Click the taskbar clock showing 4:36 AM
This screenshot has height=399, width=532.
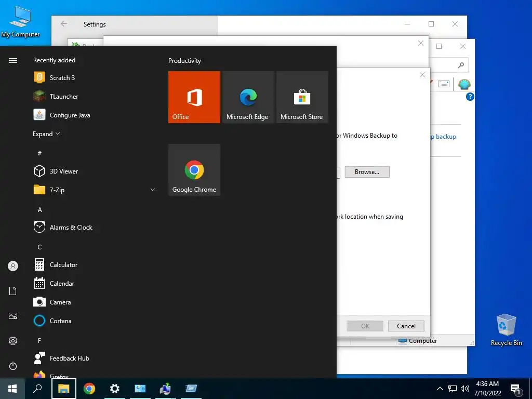(x=487, y=389)
